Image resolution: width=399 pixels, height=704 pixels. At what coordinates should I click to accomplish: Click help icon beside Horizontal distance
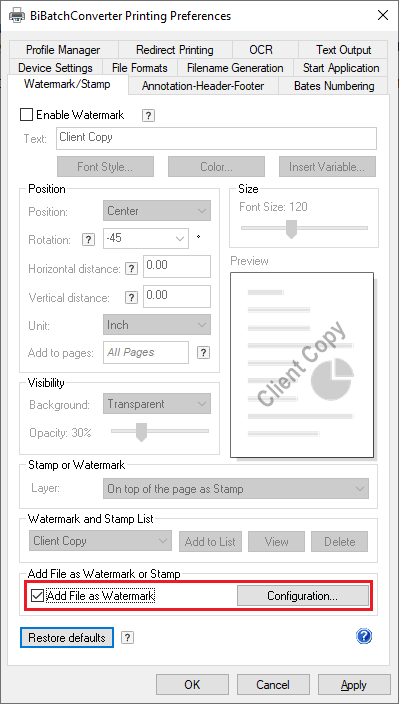[131, 268]
